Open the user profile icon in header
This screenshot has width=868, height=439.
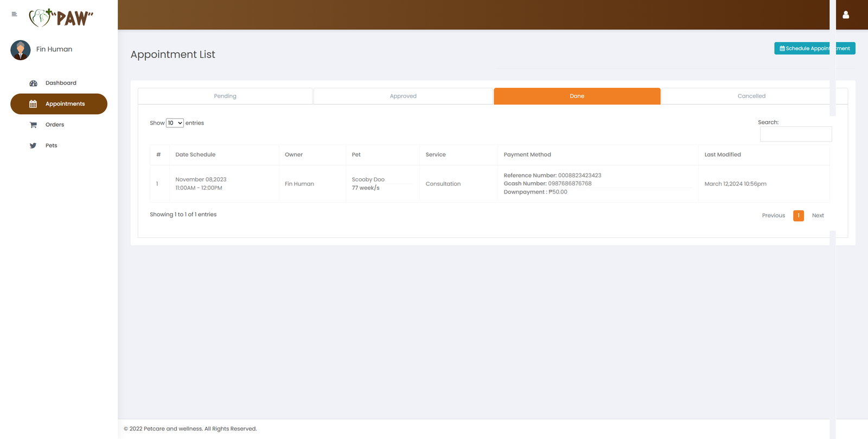pyautogui.click(x=845, y=15)
